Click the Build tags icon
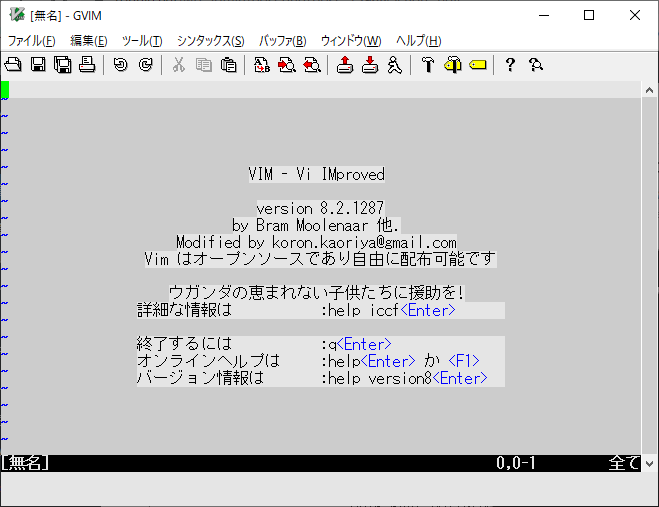 coord(453,65)
